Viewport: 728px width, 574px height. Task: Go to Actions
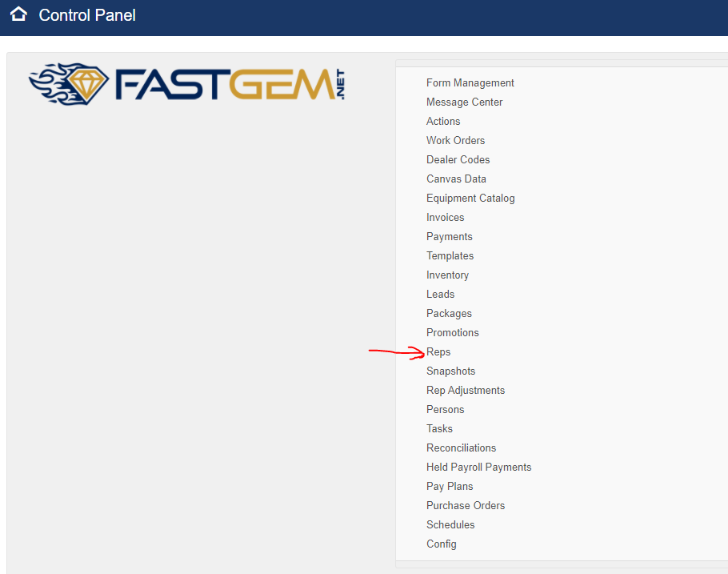[x=443, y=122]
